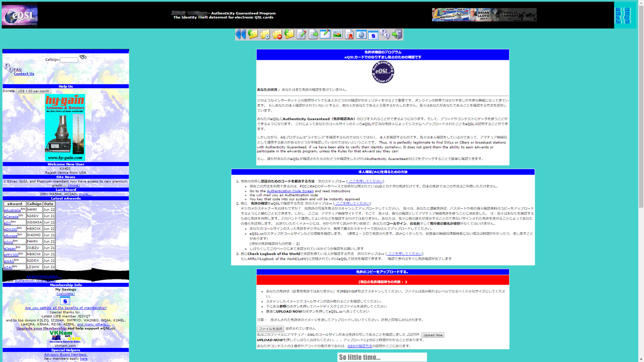Open the hy-gain antennas advertisement
644x362 pixels.
coord(65,127)
